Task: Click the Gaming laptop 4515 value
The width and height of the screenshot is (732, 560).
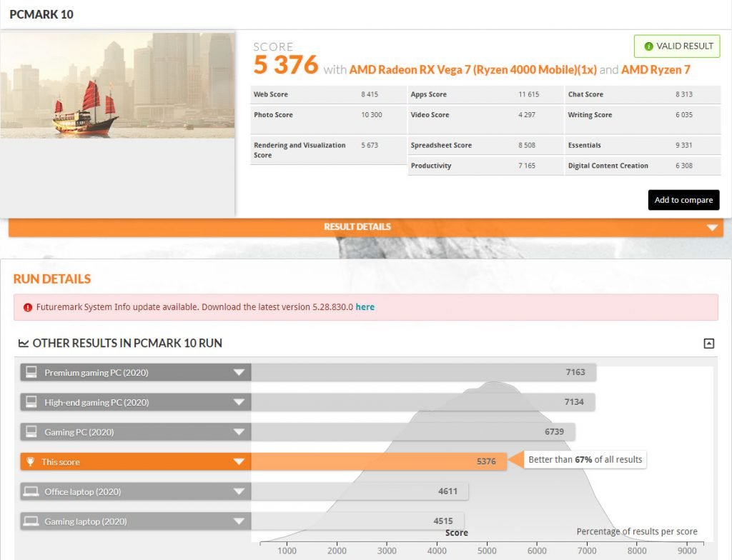Action: tap(443, 521)
